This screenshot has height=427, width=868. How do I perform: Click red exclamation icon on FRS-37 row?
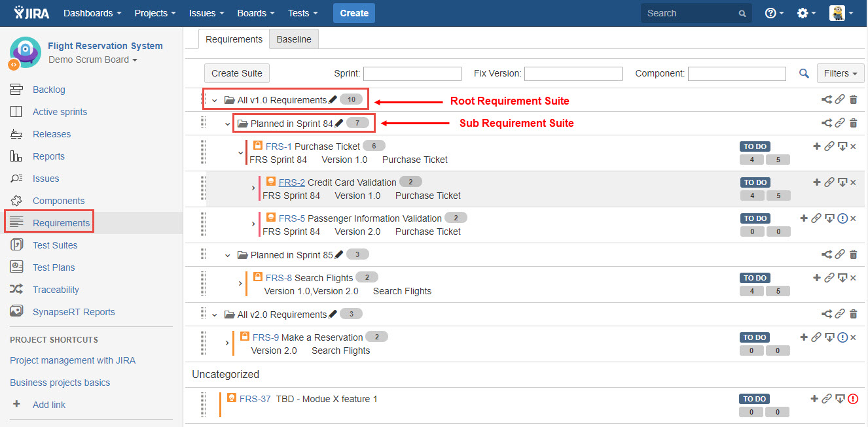tap(853, 399)
